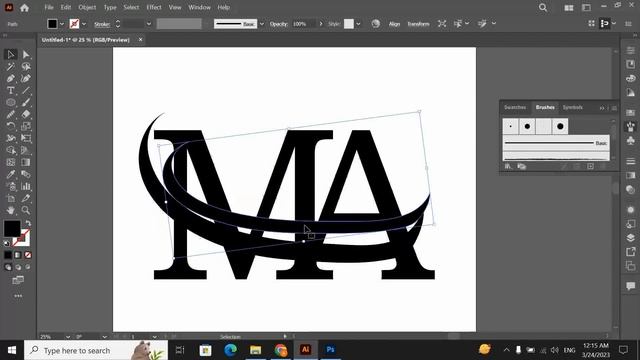The image size is (640, 360).
Task: Select the Column Graph tool
Action: pos(26,186)
